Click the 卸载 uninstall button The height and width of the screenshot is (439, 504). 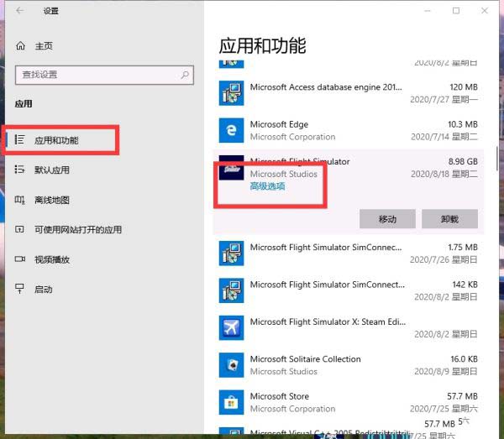pyautogui.click(x=449, y=219)
